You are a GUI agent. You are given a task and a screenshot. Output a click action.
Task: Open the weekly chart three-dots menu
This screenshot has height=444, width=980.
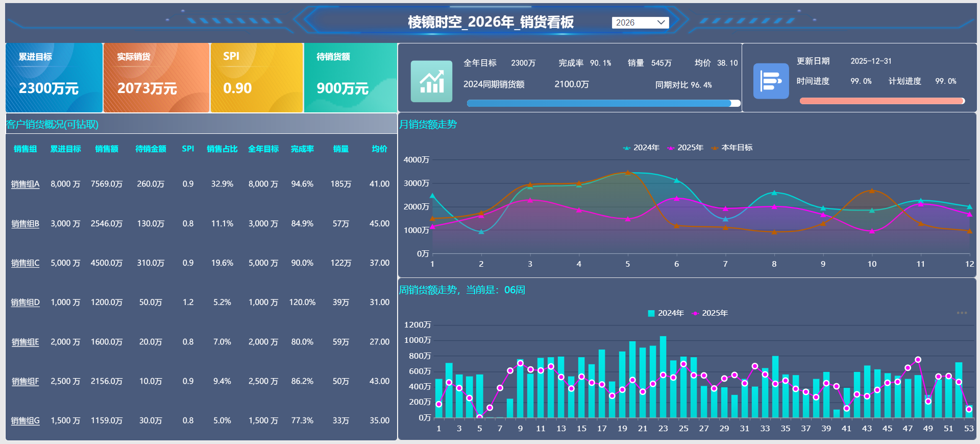[962, 313]
